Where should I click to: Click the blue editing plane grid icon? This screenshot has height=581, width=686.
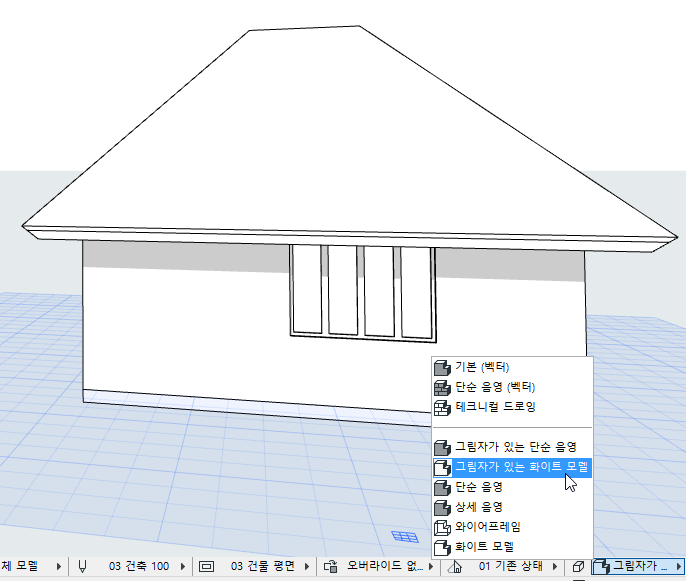click(x=405, y=536)
